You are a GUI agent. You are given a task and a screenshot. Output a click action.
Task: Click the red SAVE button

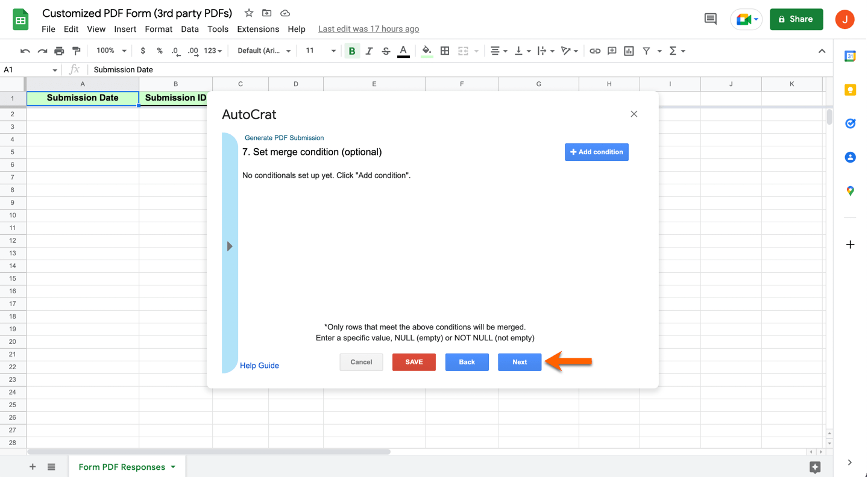click(414, 362)
